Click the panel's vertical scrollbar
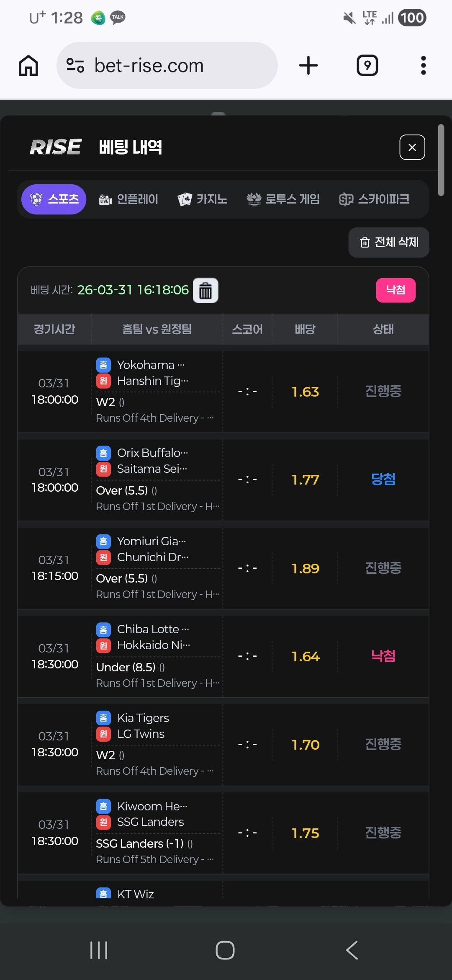452x980 pixels. coord(441,160)
